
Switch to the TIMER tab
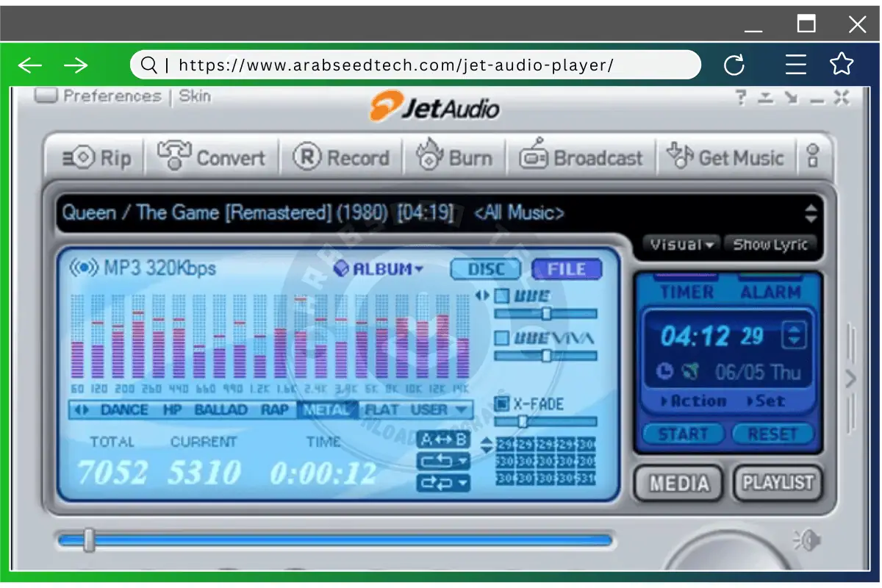(687, 291)
